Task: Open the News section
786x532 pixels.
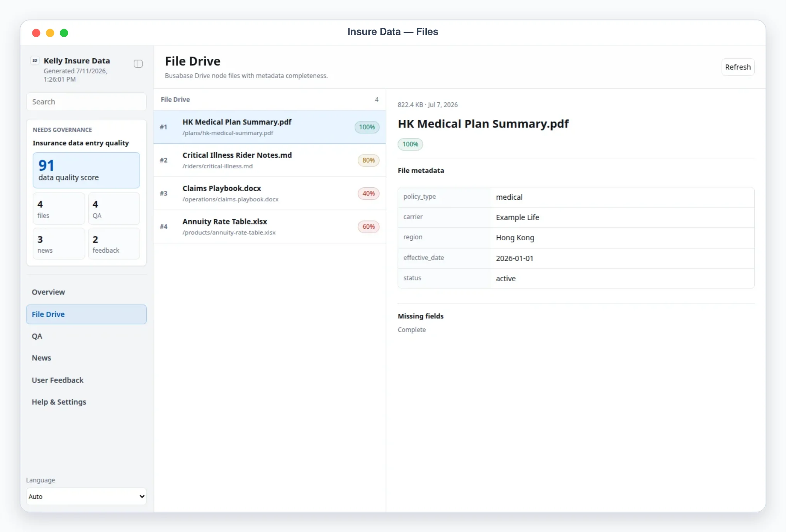Action: click(x=86, y=358)
